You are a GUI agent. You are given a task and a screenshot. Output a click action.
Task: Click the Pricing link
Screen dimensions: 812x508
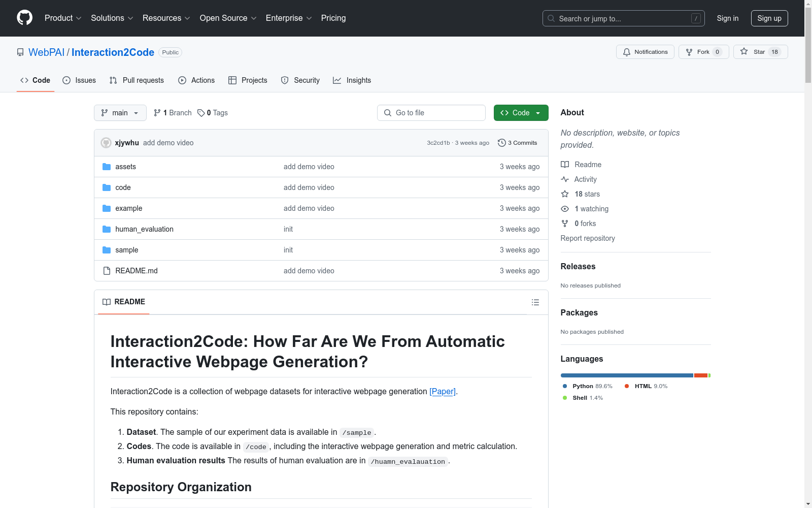(333, 18)
